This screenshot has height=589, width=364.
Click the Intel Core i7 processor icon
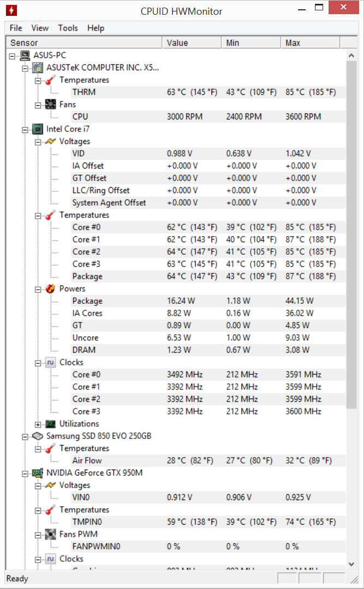(38, 129)
